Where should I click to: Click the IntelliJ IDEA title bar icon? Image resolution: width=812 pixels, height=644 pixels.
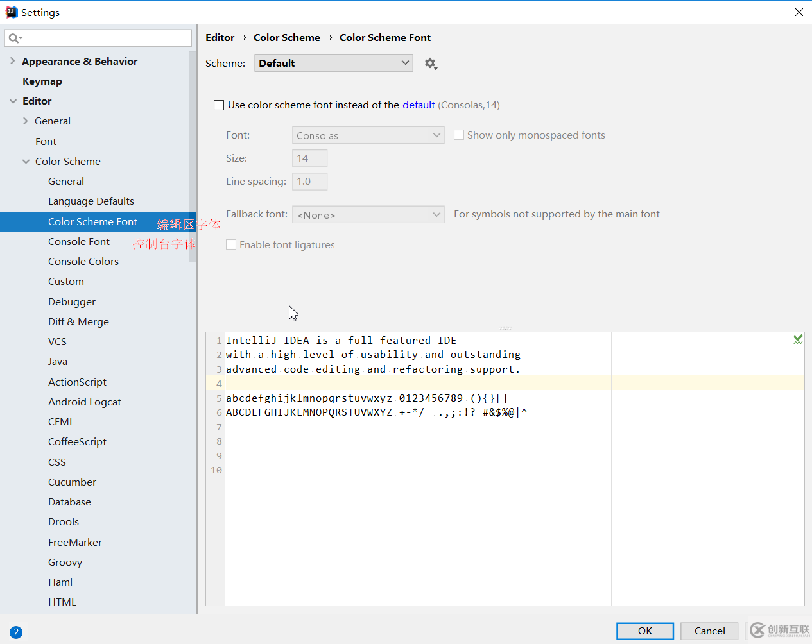(x=11, y=12)
